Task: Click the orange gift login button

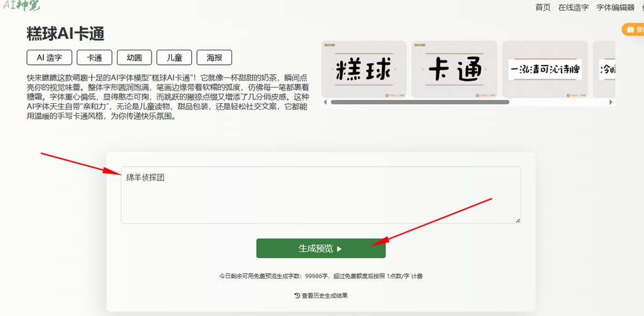Action: tap(633, 30)
